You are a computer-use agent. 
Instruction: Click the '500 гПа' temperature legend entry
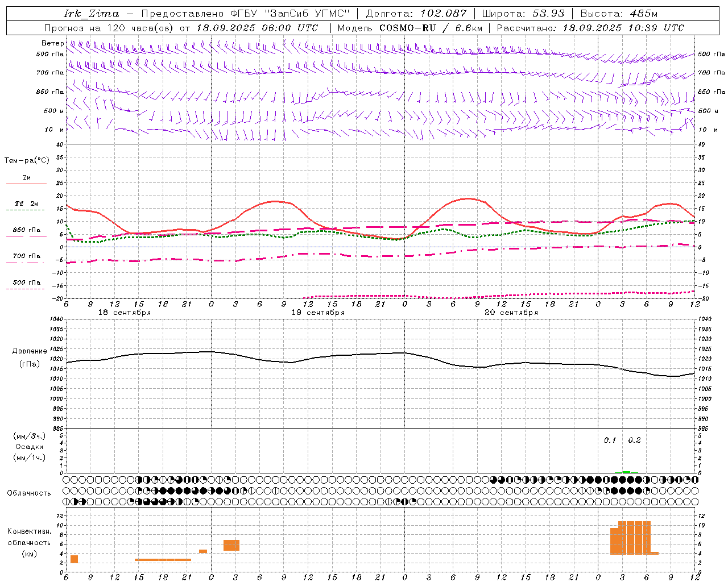[26, 282]
